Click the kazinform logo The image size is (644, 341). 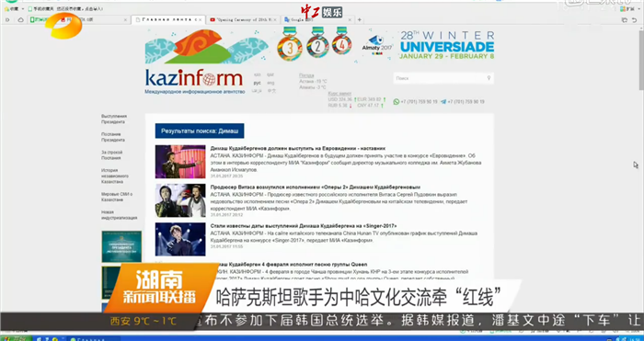194,78
